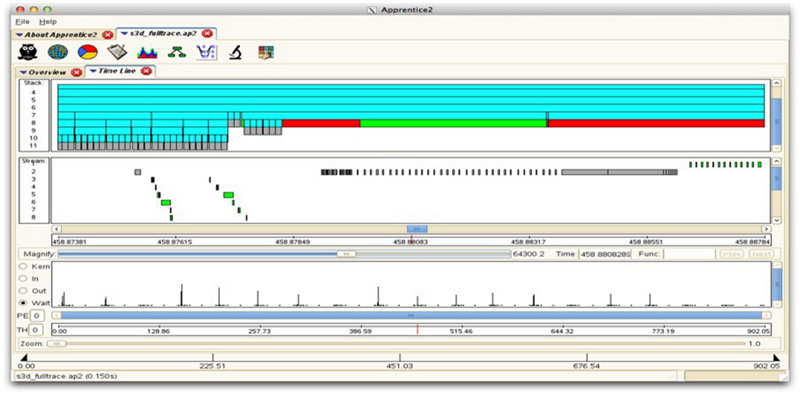Click the timeline scrollbar left arrow

(x=57, y=229)
